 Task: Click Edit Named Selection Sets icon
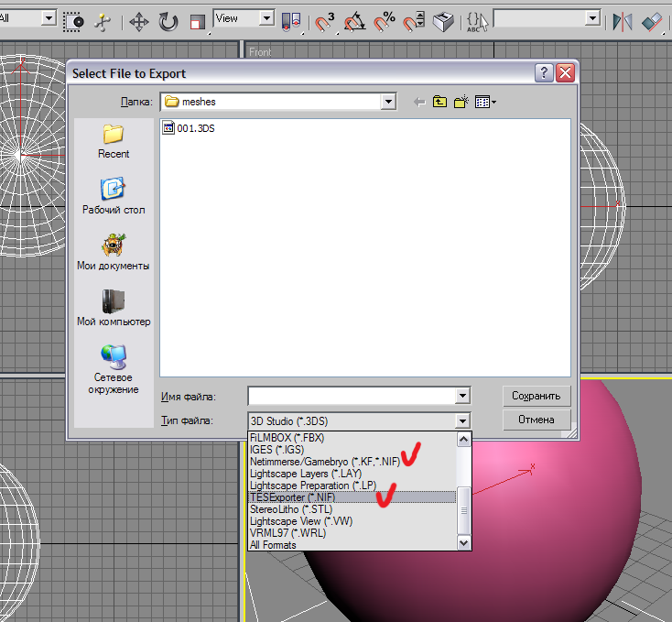tap(443, 21)
